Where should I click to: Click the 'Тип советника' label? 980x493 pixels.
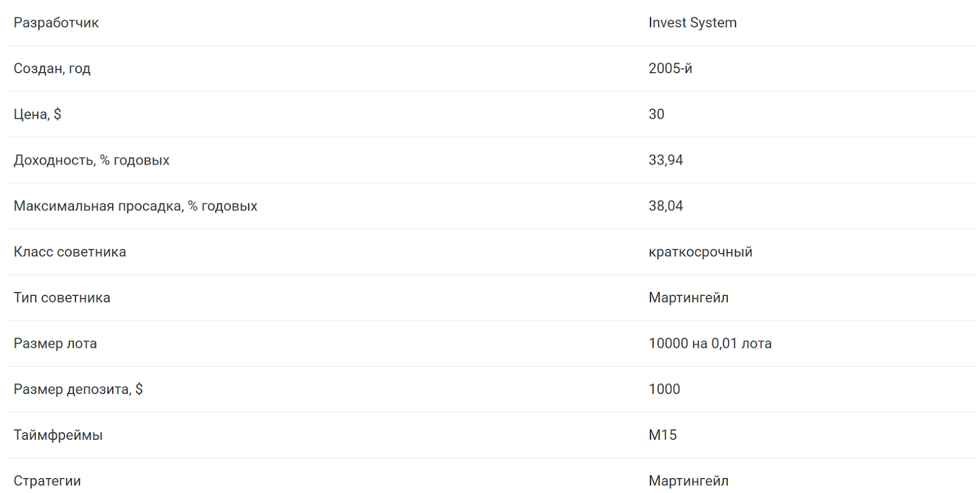pos(62,298)
